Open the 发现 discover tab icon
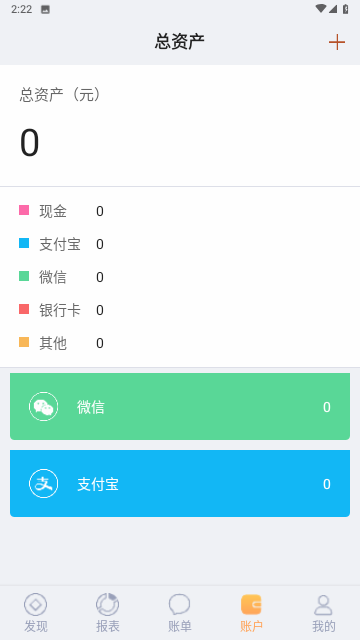 [36, 604]
